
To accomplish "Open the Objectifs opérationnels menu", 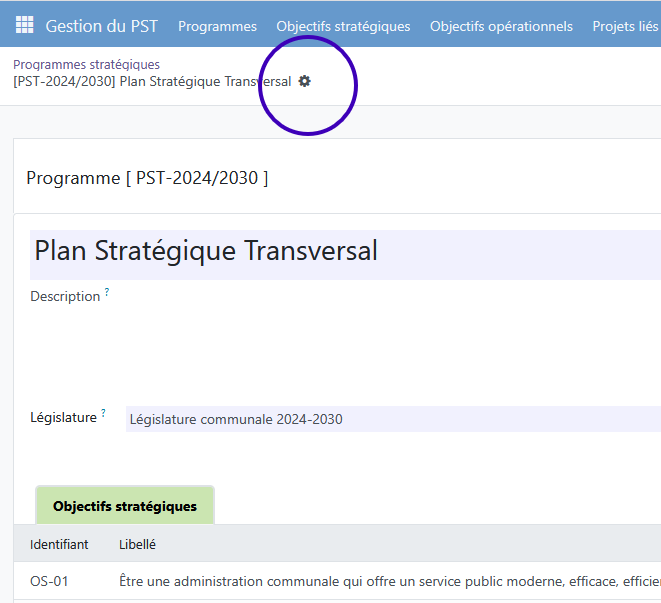I will click(x=501, y=27).
